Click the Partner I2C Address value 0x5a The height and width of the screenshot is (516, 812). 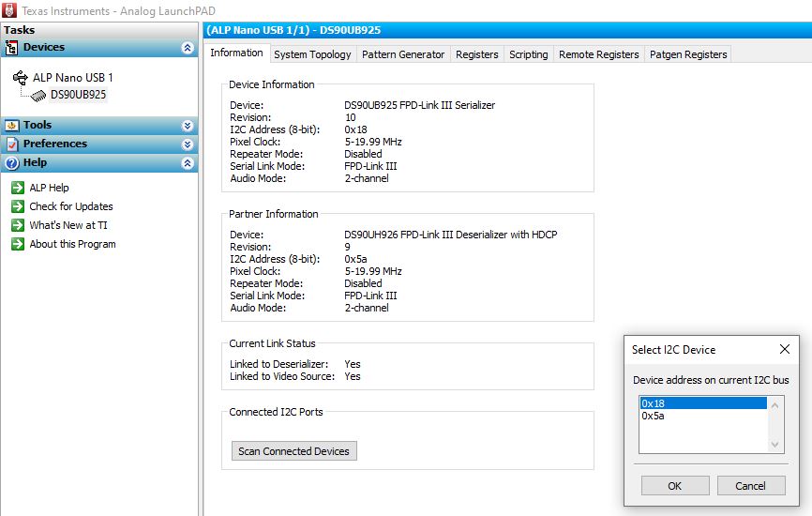355,259
